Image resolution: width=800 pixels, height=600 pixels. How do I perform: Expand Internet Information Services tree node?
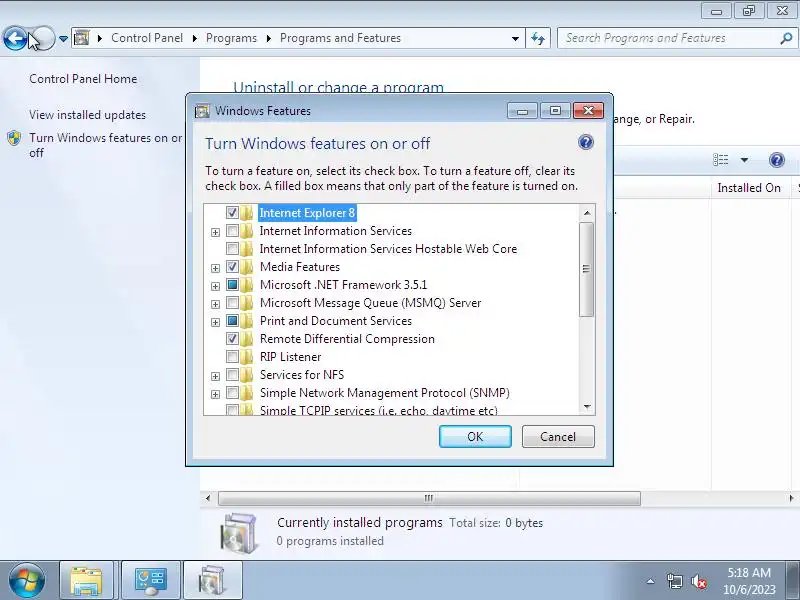point(215,232)
